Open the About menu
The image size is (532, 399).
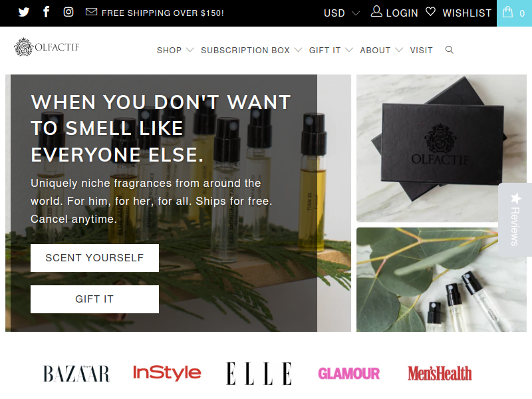[x=381, y=51]
